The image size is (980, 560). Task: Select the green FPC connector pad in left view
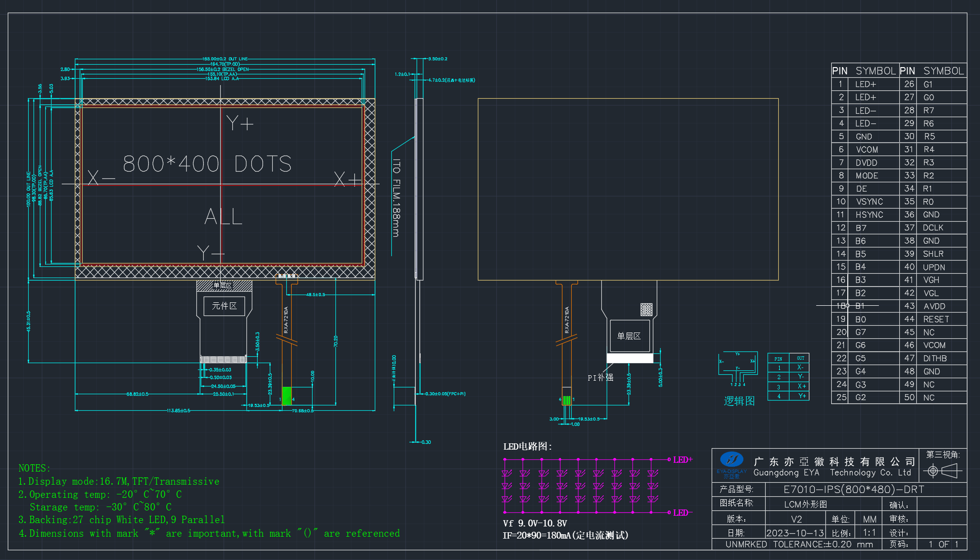coord(287,396)
